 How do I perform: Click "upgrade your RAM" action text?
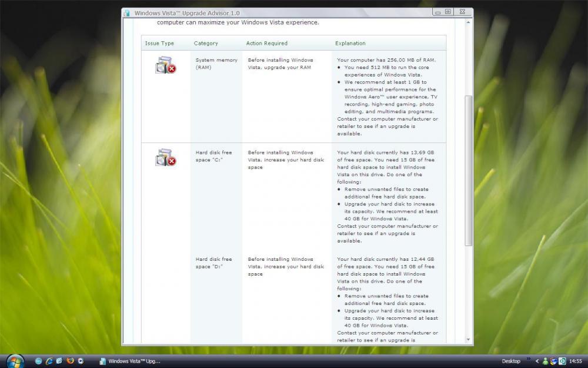[x=288, y=68]
